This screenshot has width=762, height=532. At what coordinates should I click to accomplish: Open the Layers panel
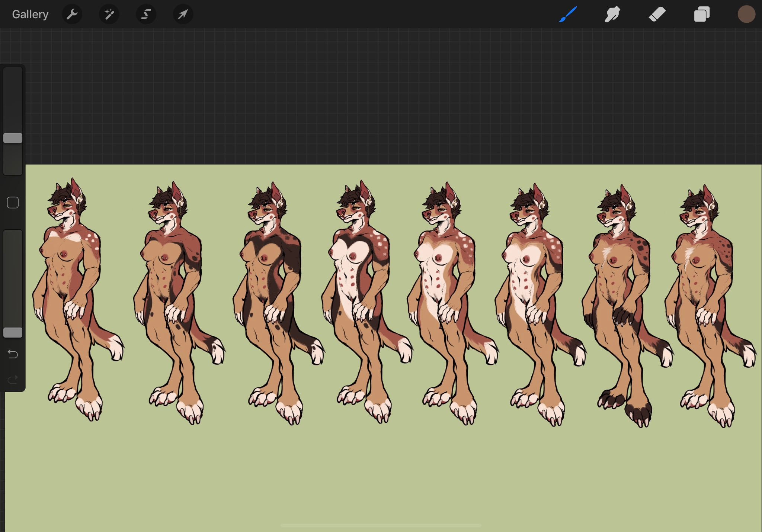[x=702, y=14]
